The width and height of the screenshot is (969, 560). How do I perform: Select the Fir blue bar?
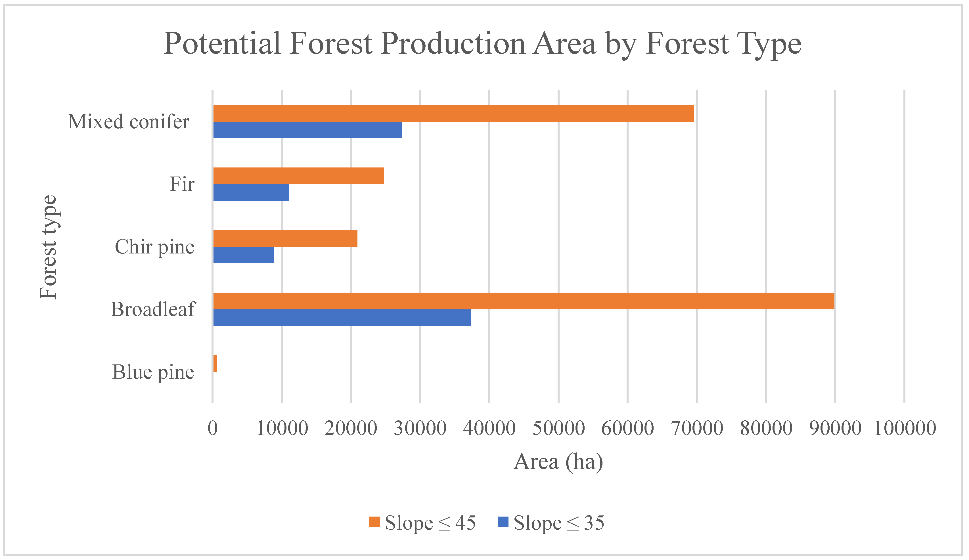point(251,192)
